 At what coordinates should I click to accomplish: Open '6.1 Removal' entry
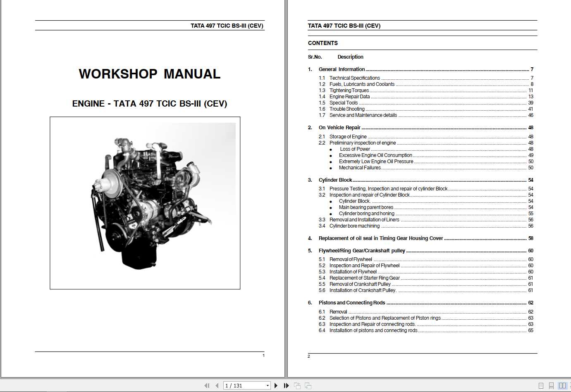click(x=426, y=312)
